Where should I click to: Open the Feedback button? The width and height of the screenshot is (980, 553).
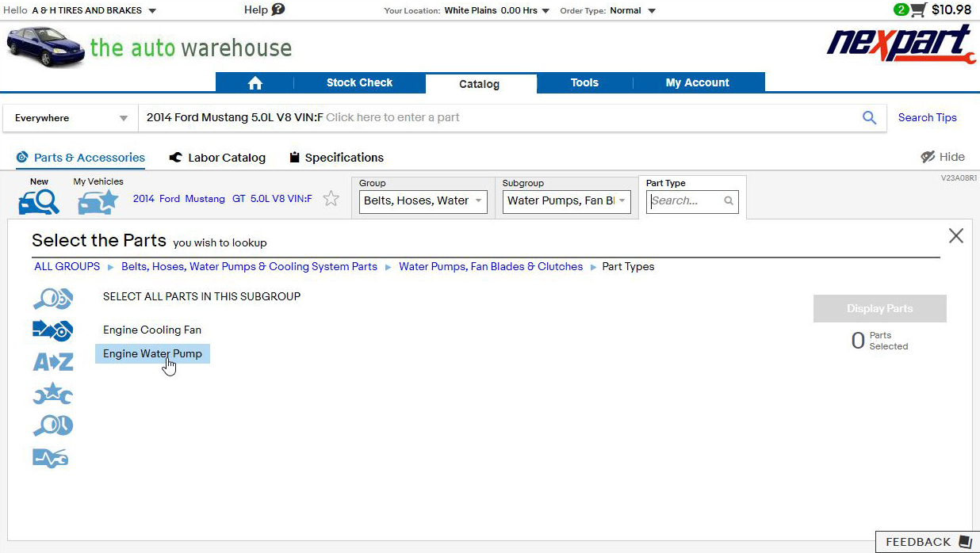[x=927, y=542]
